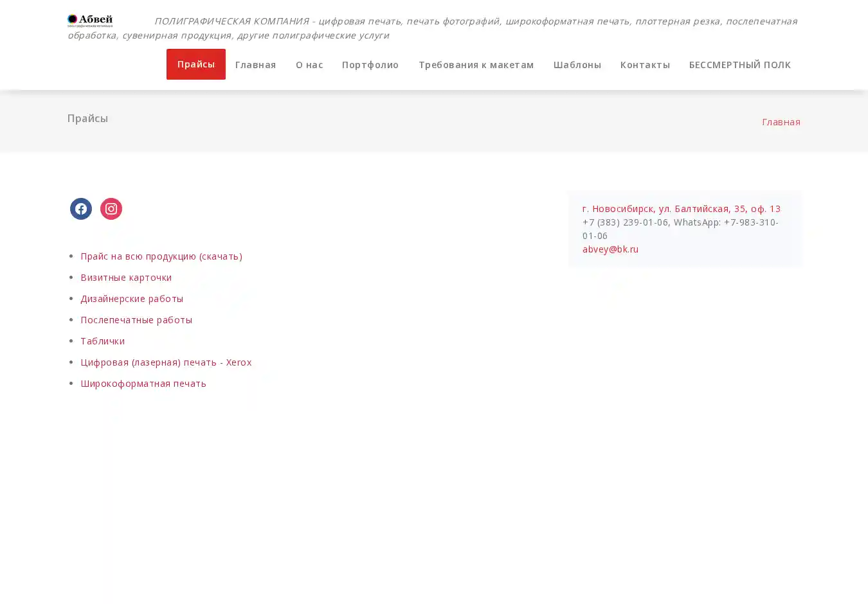Go to Главная in navigation menu
Viewport: 868px width, 604px height.
255,65
